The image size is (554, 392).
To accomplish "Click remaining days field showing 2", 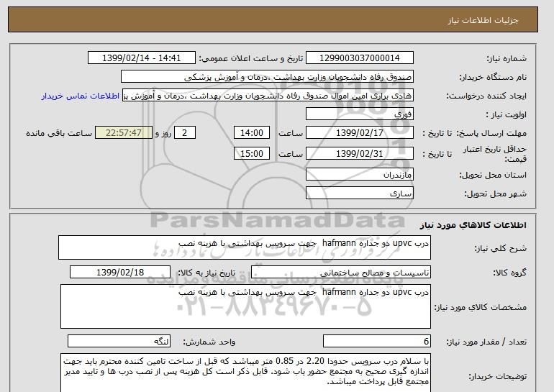I will click(x=184, y=133).
